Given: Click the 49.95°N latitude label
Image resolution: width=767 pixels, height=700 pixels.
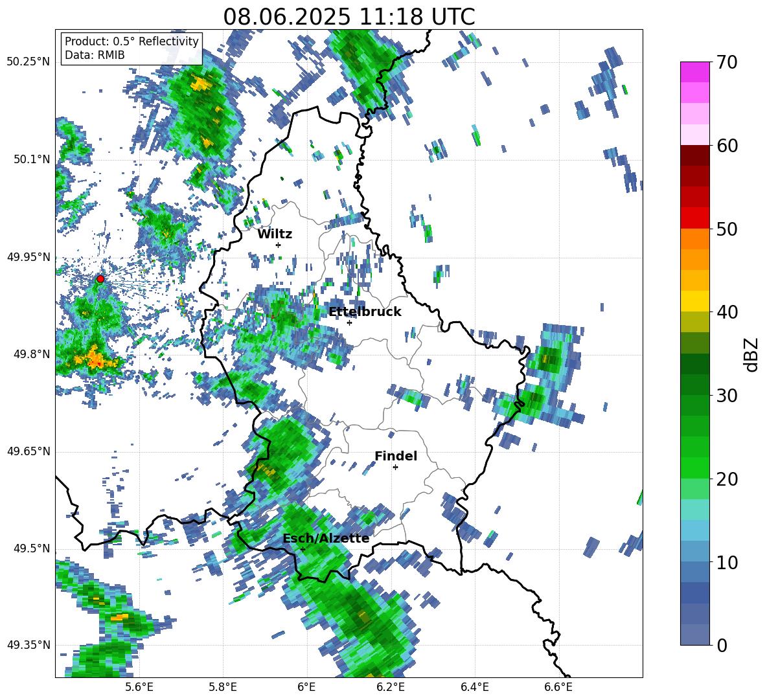Looking at the screenshot, I should (x=29, y=256).
